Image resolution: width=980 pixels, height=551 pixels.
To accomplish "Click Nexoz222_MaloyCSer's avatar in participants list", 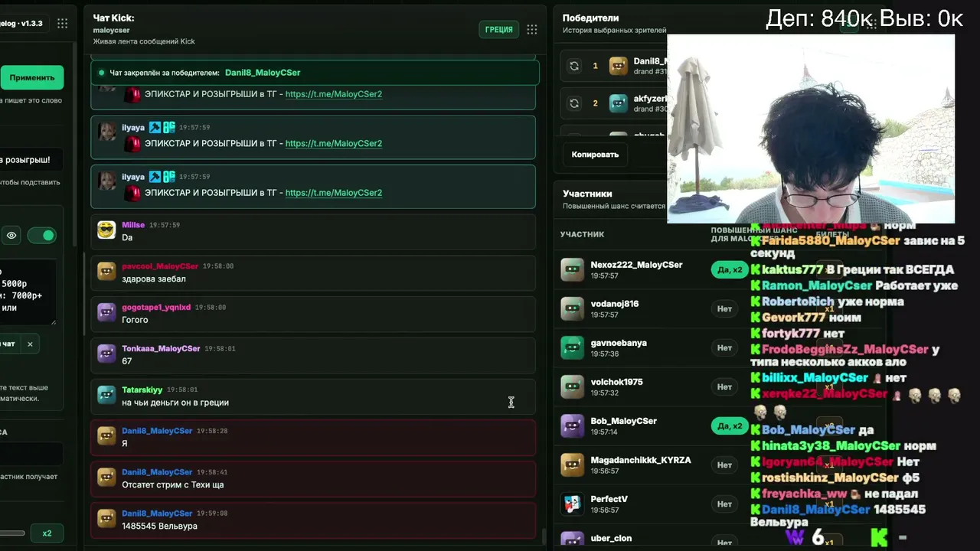I will [573, 269].
